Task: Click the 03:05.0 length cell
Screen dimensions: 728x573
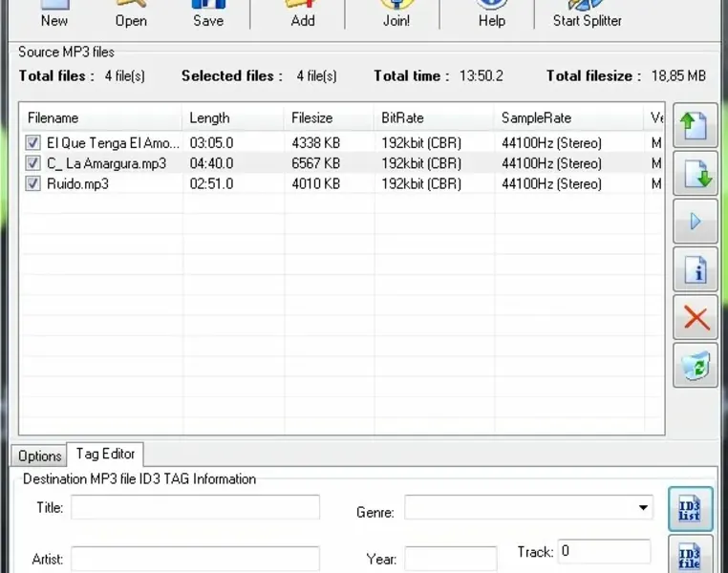Action: pyautogui.click(x=211, y=143)
